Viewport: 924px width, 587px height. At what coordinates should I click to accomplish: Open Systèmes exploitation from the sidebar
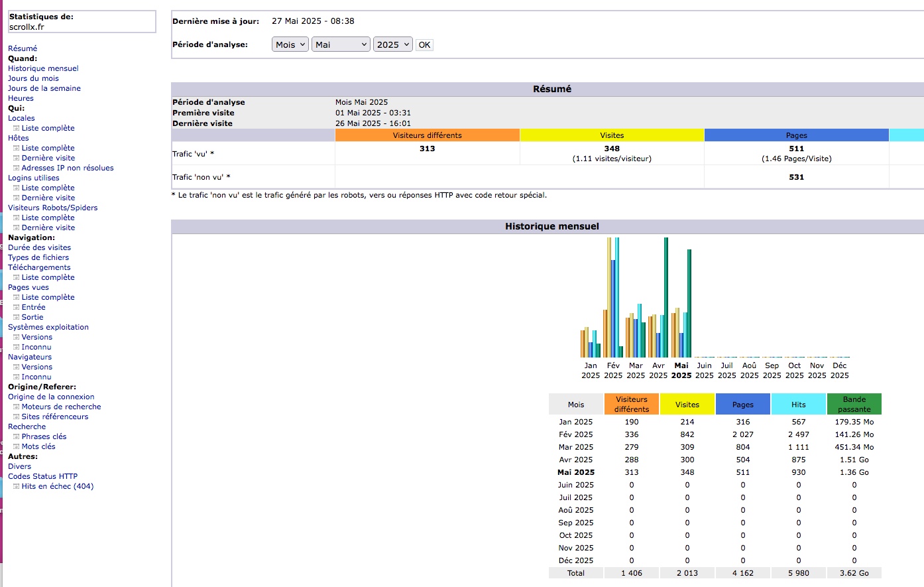tap(48, 327)
